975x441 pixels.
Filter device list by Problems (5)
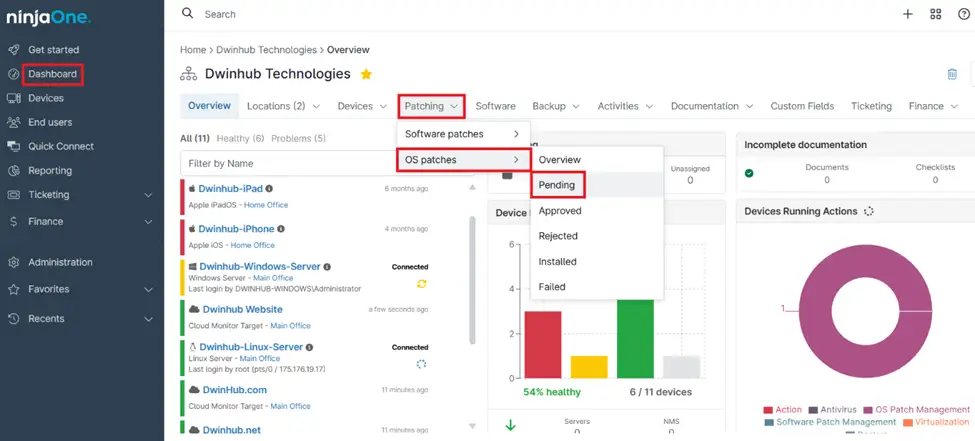pos(298,138)
